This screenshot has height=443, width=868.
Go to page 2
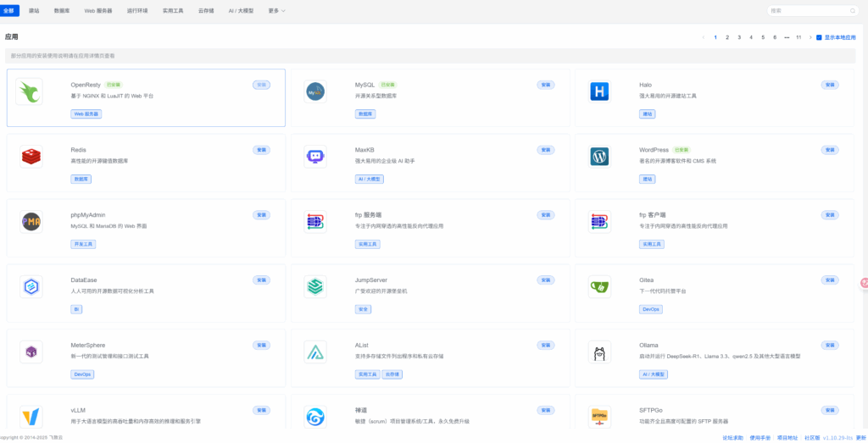click(727, 37)
